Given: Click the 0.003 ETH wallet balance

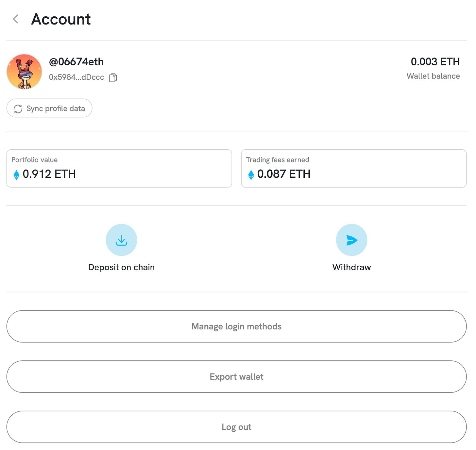Looking at the screenshot, I should point(435,61).
